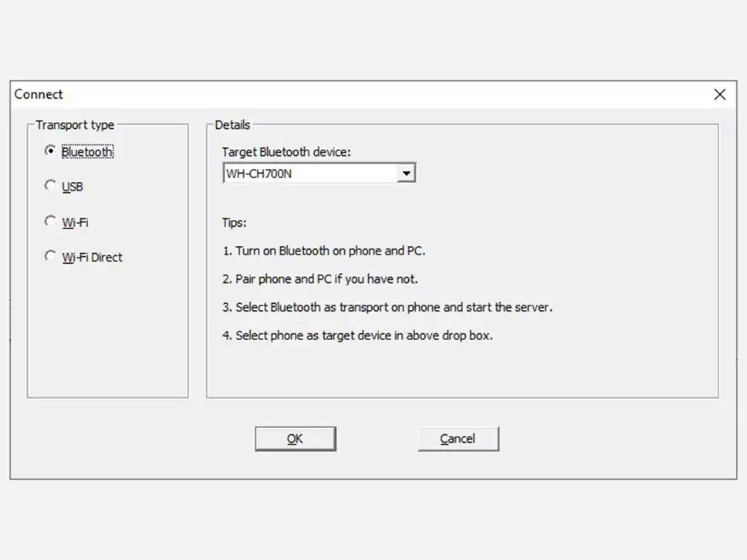The width and height of the screenshot is (747, 560).
Task: Click the "Tips:" heading
Action: 235,223
